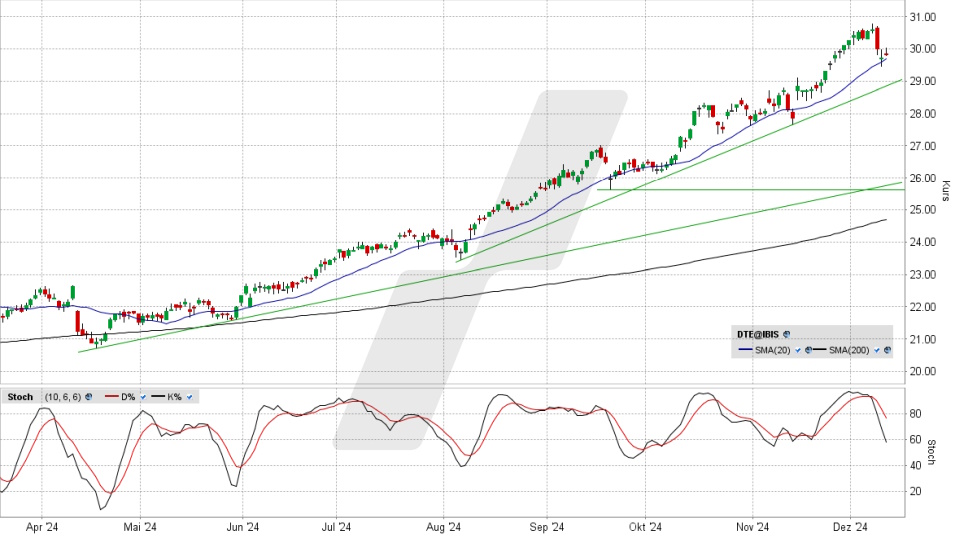Click the 30.00 price axis value
The width and height of the screenshot is (960, 540).
pyautogui.click(x=923, y=49)
